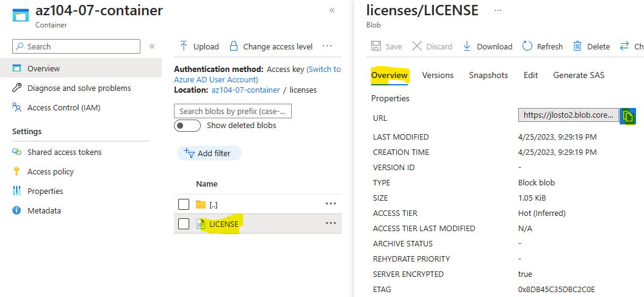Click the az104-07-container header container icon
Screen dimensions: 644x297
tap(20, 14)
